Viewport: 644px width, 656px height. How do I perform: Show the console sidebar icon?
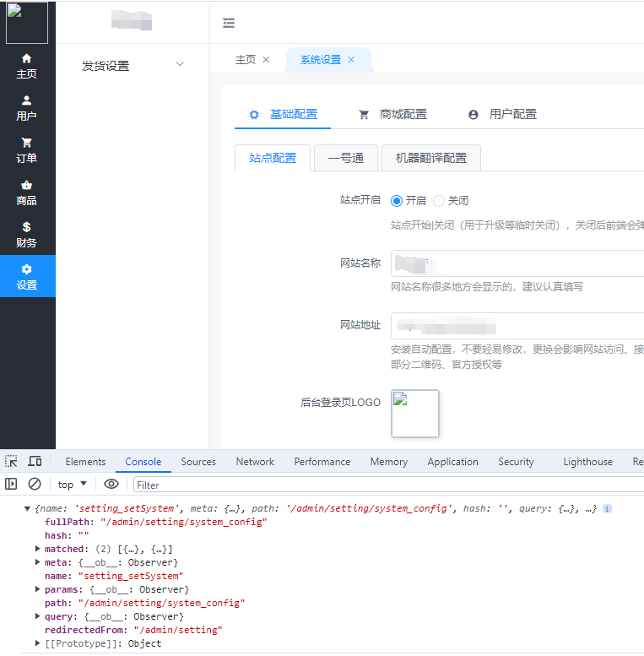(11, 485)
